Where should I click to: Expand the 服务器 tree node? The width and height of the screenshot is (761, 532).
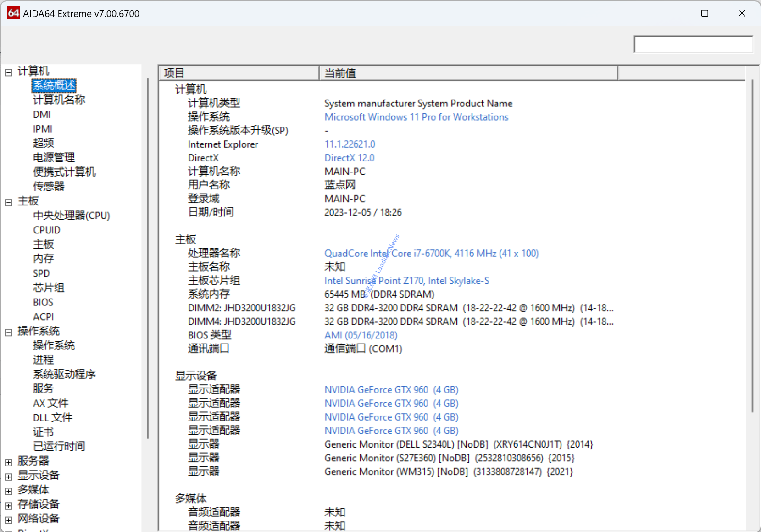tap(8, 462)
